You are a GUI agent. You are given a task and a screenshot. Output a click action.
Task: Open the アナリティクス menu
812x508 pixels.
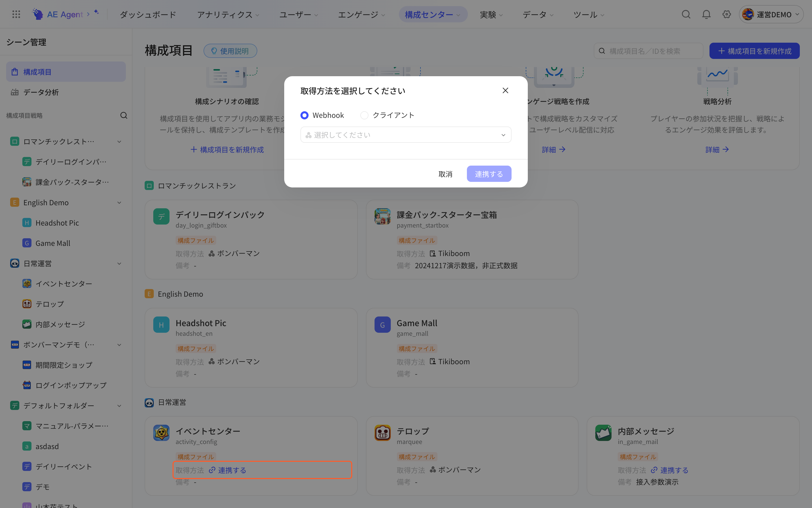[228, 14]
